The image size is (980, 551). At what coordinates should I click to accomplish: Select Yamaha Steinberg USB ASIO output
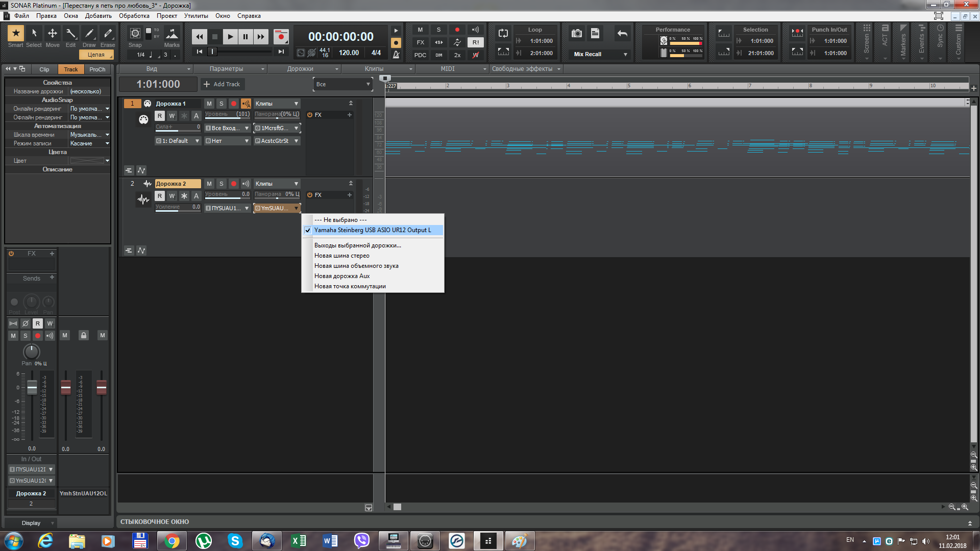(x=372, y=230)
